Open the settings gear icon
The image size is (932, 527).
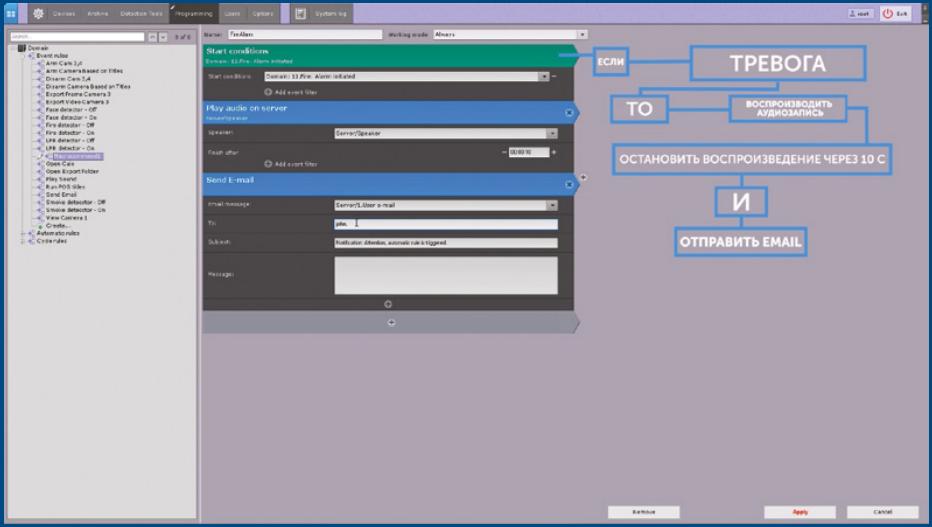coord(39,14)
